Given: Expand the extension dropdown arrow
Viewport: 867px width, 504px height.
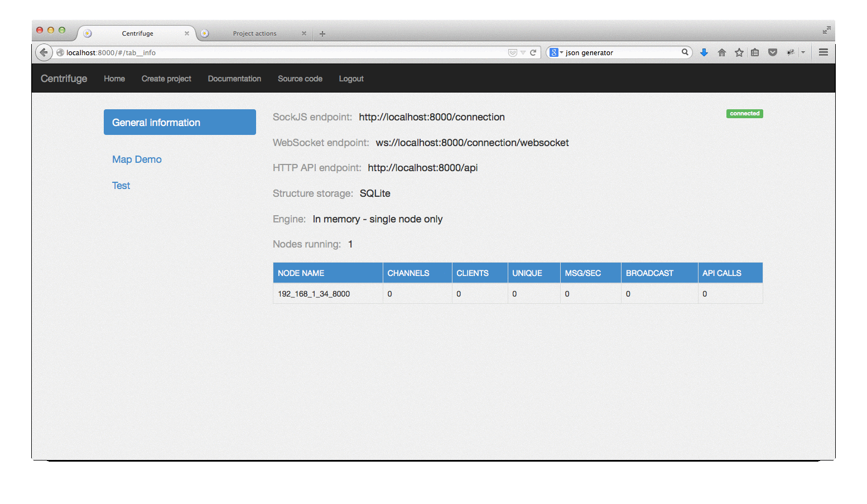Looking at the screenshot, I should 803,52.
